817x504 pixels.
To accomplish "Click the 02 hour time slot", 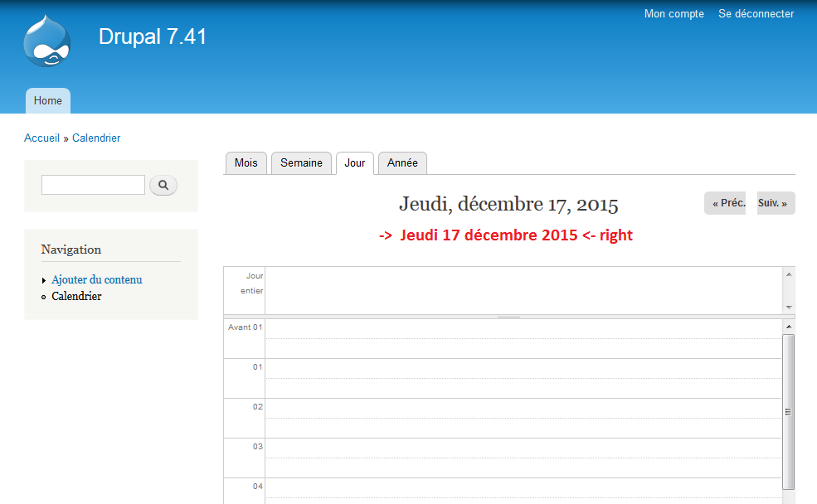I will tap(503, 418).
